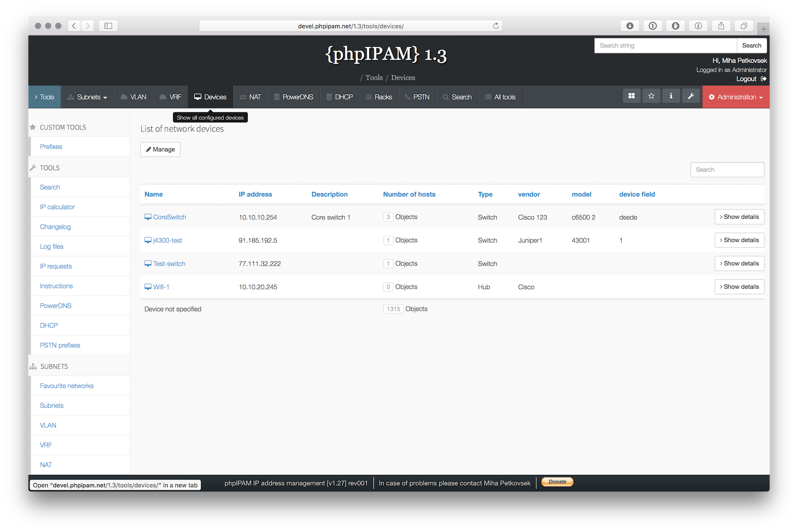The image size is (798, 532).
Task: Open the wrench settings icon in toolbar
Action: coord(691,96)
